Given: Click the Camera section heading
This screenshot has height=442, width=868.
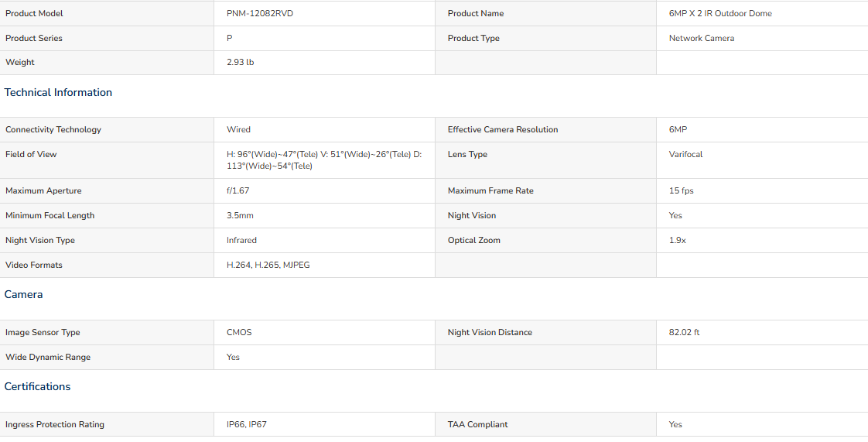Looking at the screenshot, I should point(24,295).
